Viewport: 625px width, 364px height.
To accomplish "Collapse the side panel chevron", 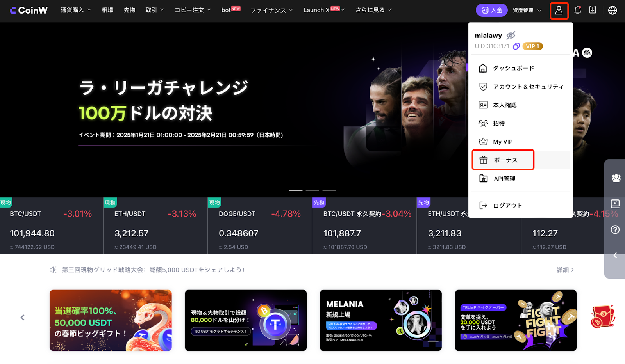I will [615, 255].
